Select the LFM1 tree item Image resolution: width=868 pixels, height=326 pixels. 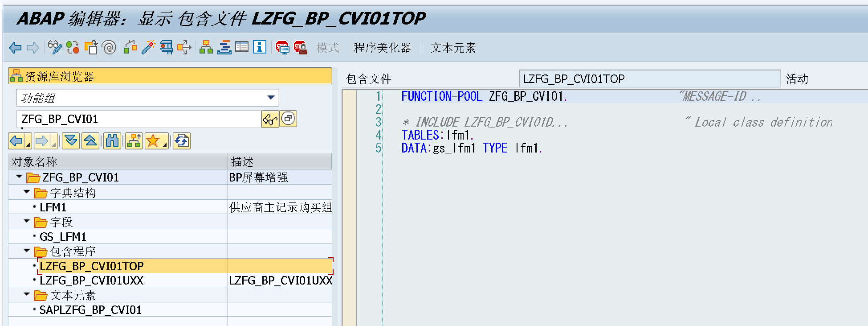click(x=53, y=207)
